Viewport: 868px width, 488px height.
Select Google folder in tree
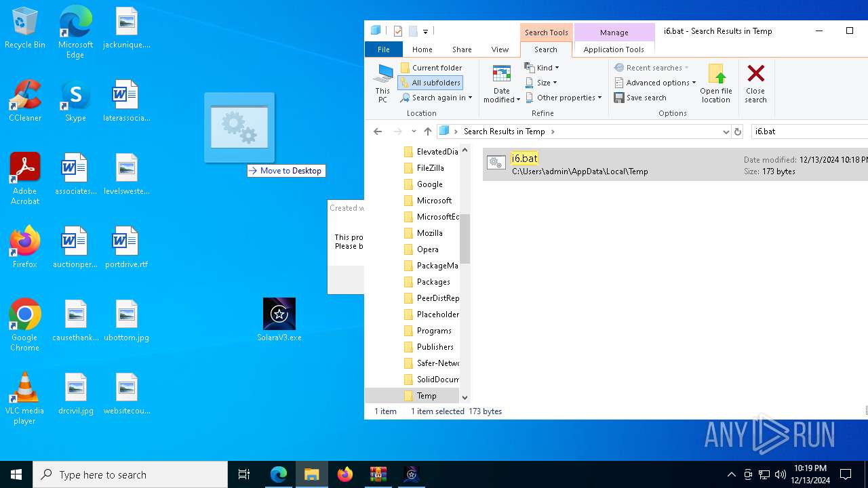tap(429, 184)
